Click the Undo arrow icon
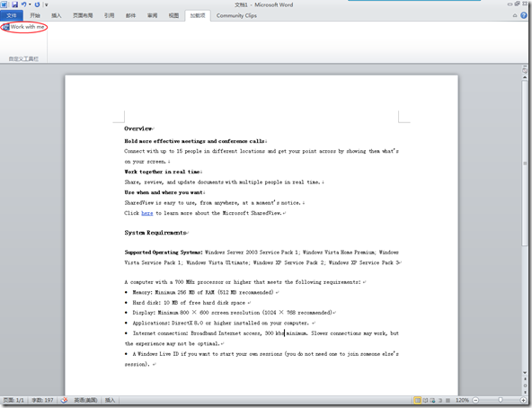This screenshot has width=532, height=408. coord(23,4)
